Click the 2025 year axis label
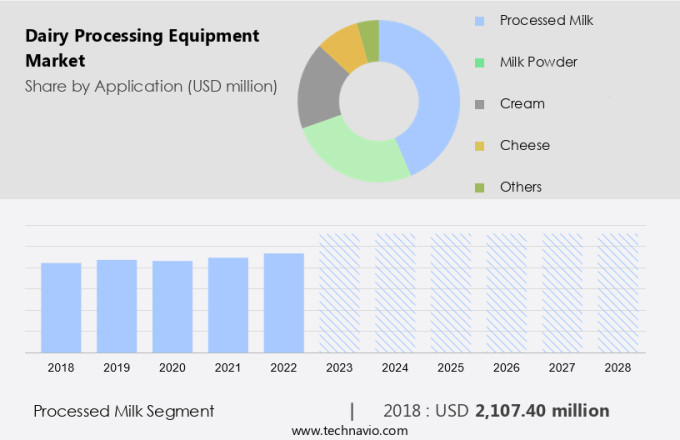This screenshot has height=440, width=680. 451,368
